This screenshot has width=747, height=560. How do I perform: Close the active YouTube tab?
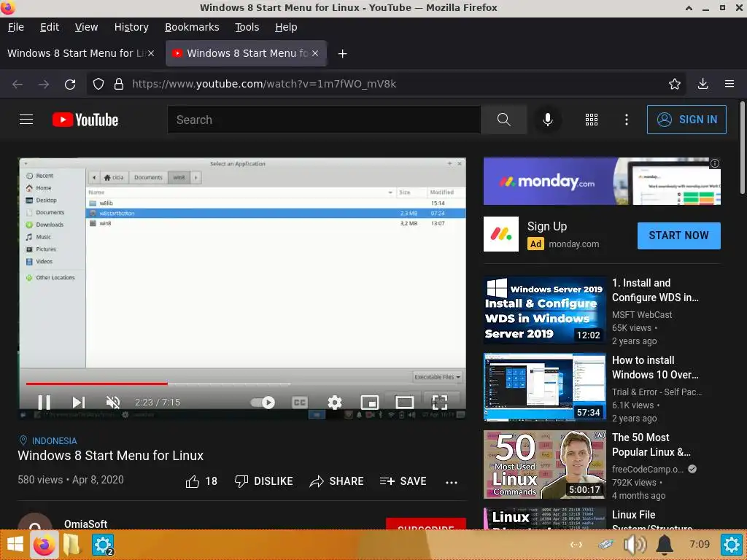click(315, 53)
